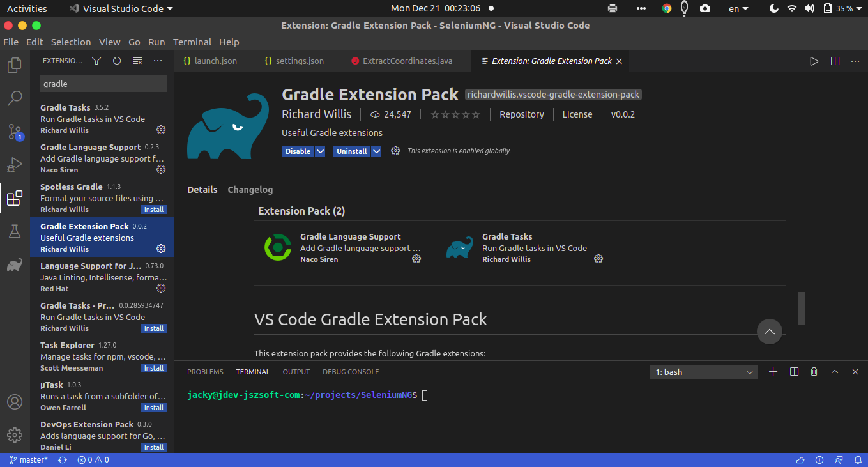Open the Search view in activity bar
Screen dimensions: 868x467
(15, 98)
